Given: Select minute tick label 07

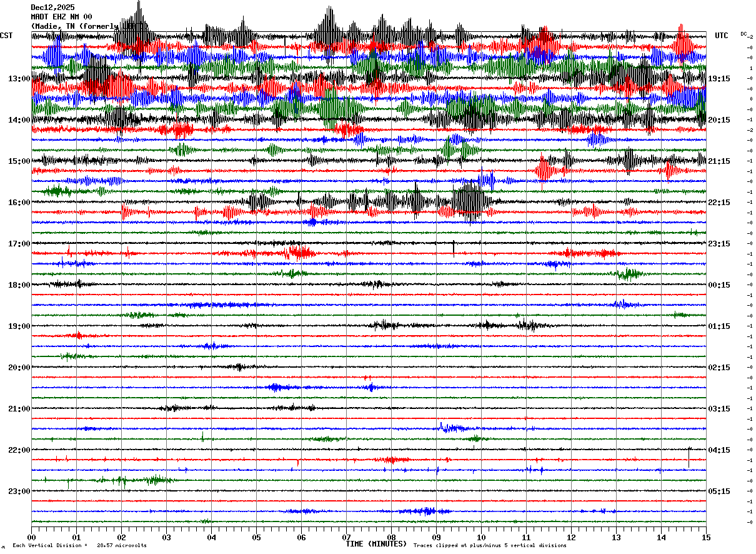Looking at the screenshot, I should pyautogui.click(x=346, y=537).
